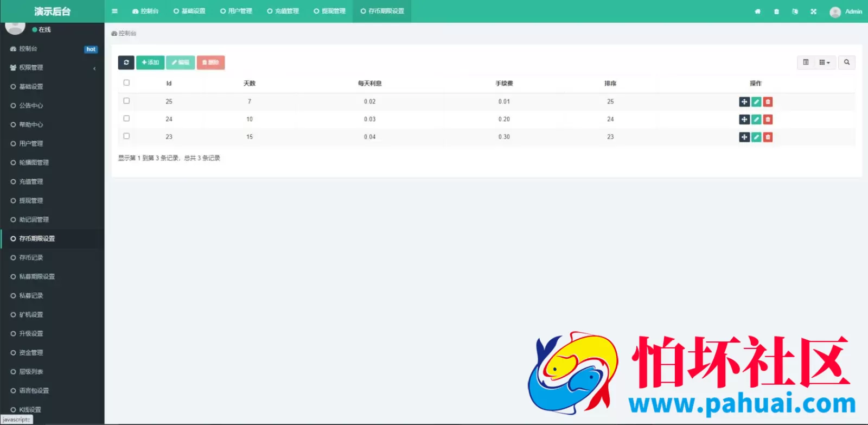Screen dimensions: 868x425
Task: Expand the 权限管理 sidebar submenu arrow
Action: click(94, 68)
